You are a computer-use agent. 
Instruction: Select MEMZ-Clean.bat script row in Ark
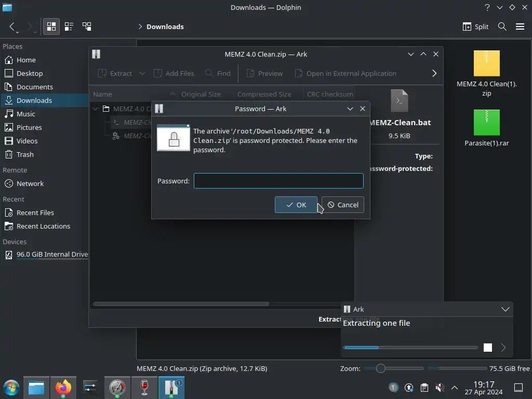(131, 122)
